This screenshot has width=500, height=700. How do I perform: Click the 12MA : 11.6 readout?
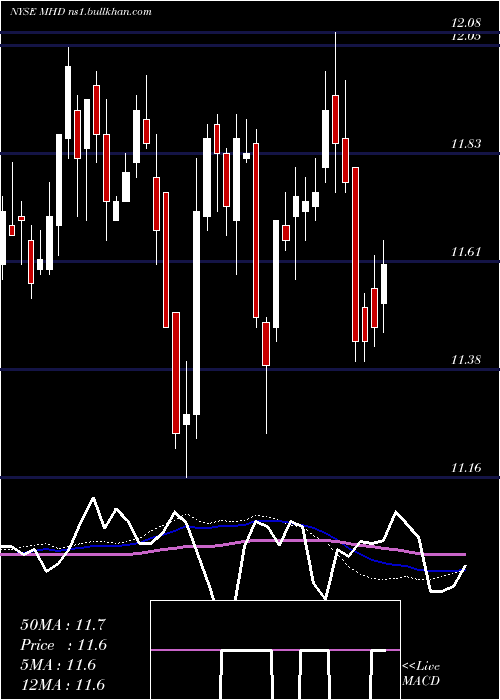tap(63, 685)
